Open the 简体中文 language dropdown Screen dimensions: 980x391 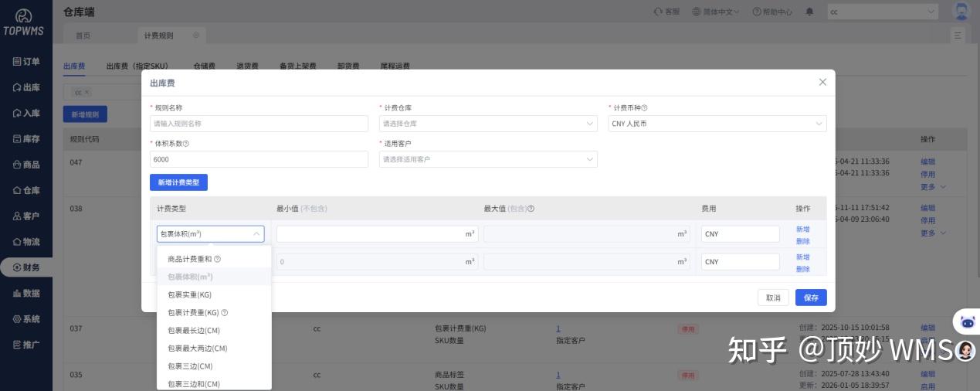pos(716,12)
